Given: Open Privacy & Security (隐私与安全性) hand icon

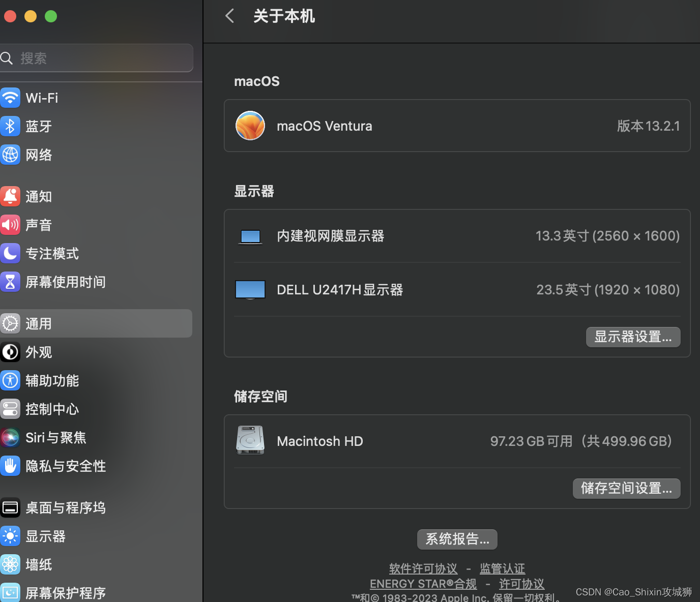Looking at the screenshot, I should click(10, 466).
